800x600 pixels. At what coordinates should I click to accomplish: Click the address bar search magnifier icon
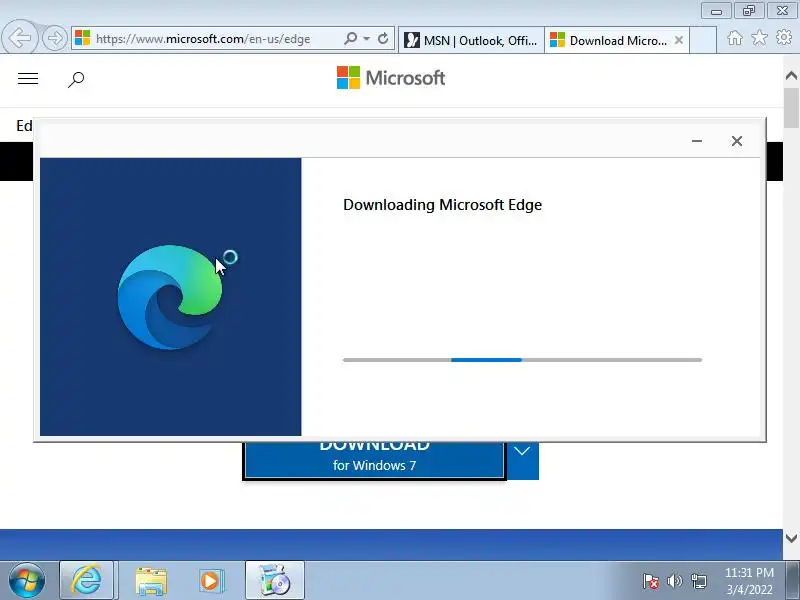coord(351,38)
